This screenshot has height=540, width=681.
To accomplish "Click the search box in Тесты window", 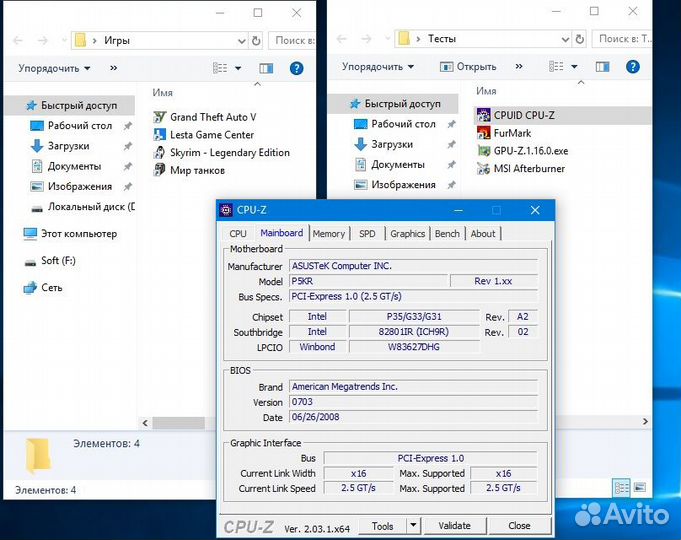I will click(622, 39).
